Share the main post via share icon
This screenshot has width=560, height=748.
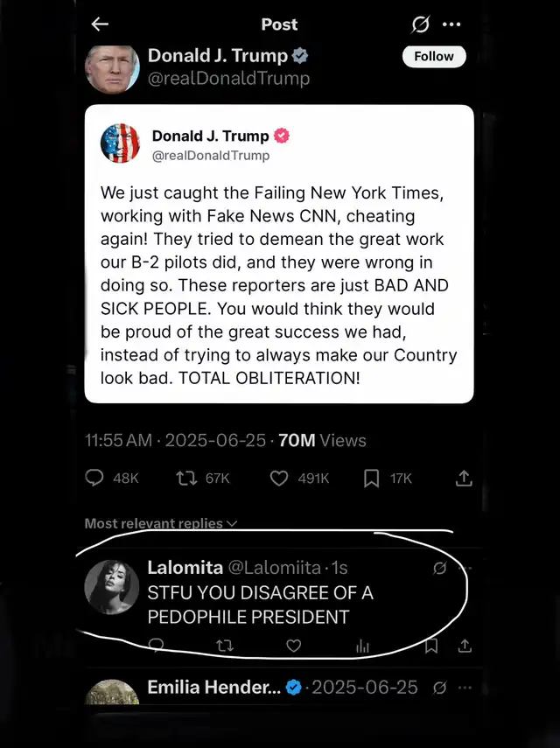click(464, 478)
